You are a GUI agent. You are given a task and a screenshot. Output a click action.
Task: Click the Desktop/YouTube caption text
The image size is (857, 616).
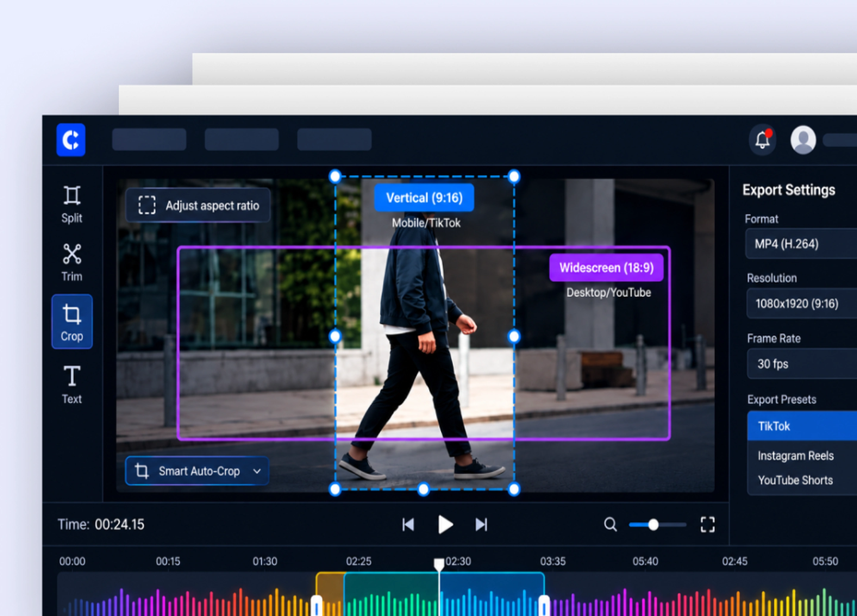coord(608,293)
